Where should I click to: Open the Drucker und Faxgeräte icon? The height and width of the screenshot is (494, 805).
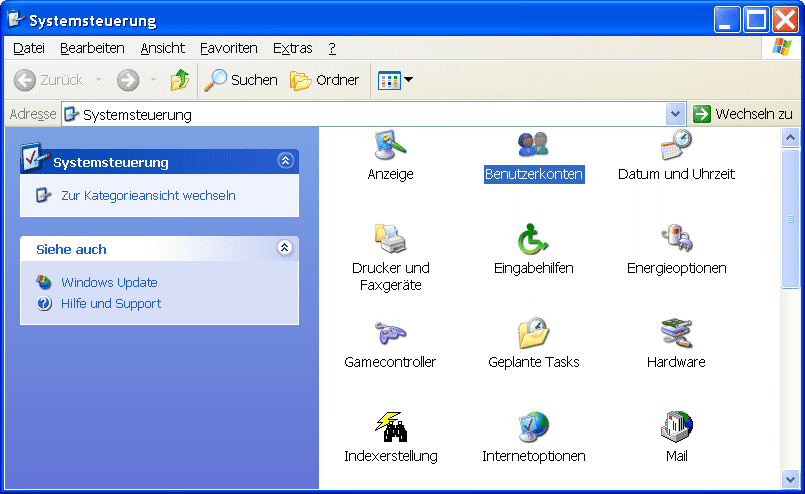coord(390,238)
